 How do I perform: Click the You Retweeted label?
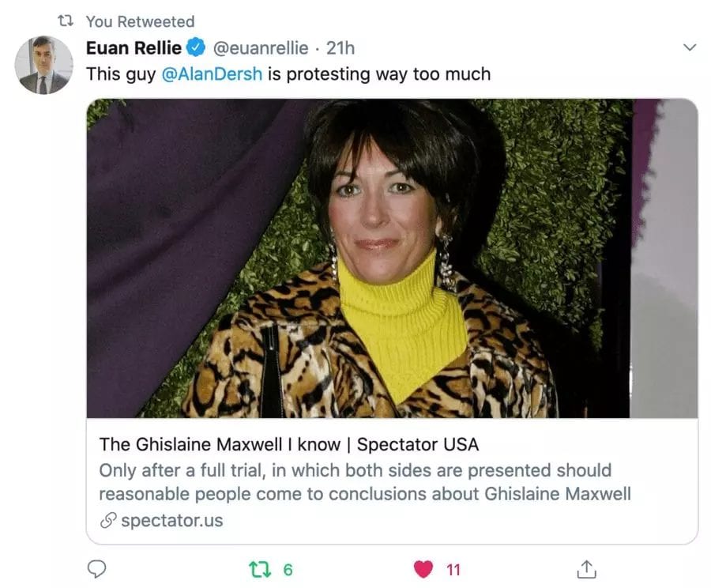click(x=140, y=21)
